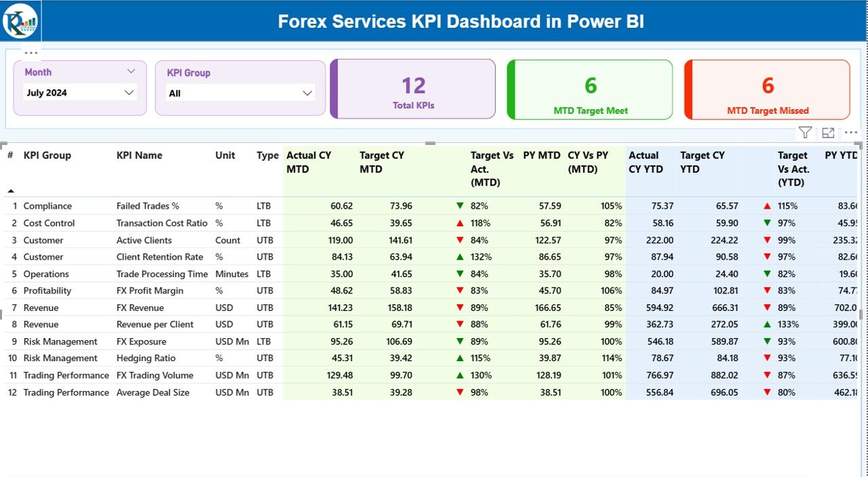Image resolution: width=868 pixels, height=477 pixels.
Task: Open More options ellipsis of the table visual
Action: click(850, 132)
